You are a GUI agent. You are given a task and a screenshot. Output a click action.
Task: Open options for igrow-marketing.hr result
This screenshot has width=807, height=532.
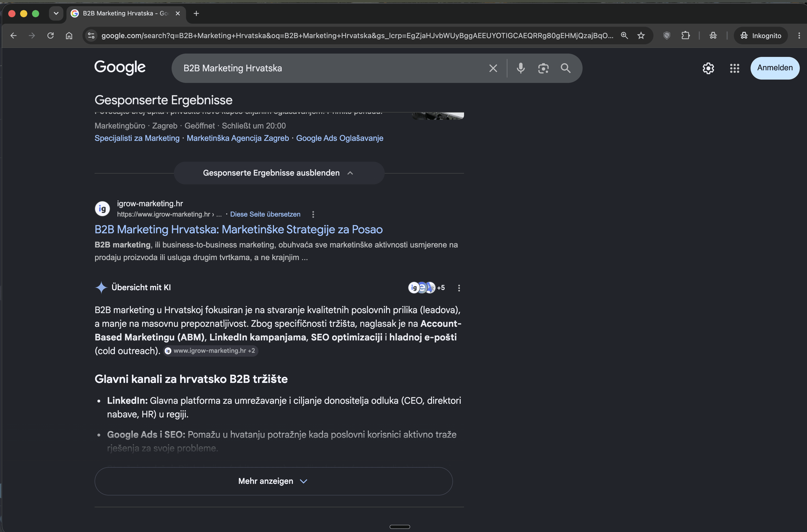[313, 214]
